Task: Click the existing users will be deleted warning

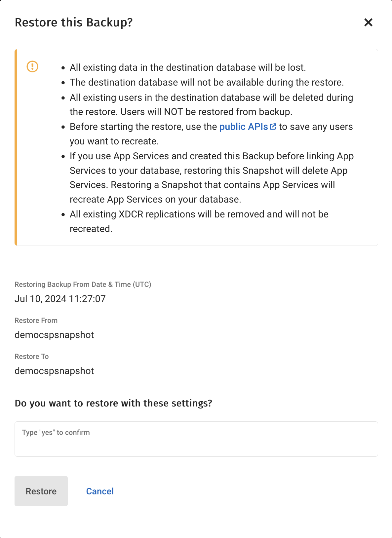Action: [x=211, y=104]
